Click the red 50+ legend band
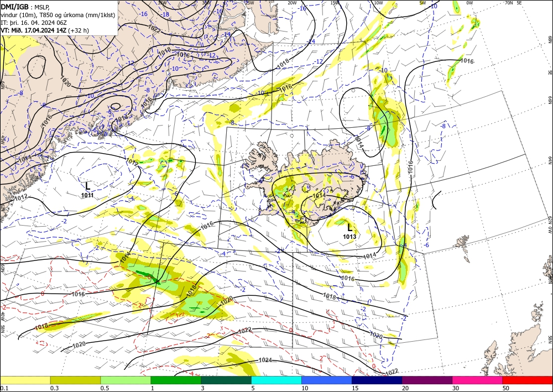This screenshot has height=392, width=553. click(x=528, y=380)
